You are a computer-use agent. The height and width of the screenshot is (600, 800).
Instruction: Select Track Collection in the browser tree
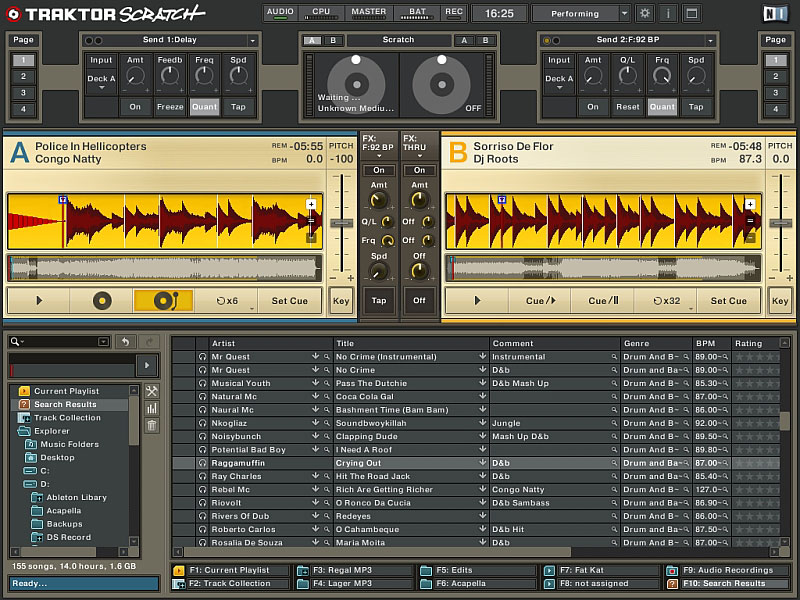click(67, 418)
